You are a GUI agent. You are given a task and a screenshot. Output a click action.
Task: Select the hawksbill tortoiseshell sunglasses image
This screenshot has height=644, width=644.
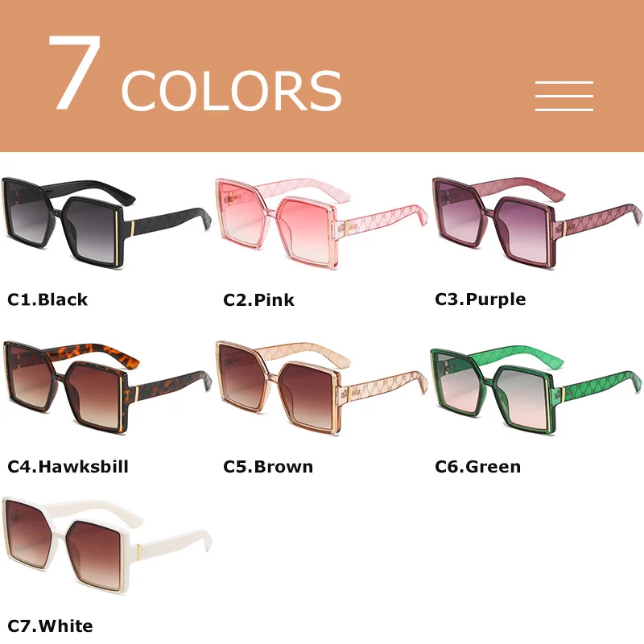coord(107,388)
